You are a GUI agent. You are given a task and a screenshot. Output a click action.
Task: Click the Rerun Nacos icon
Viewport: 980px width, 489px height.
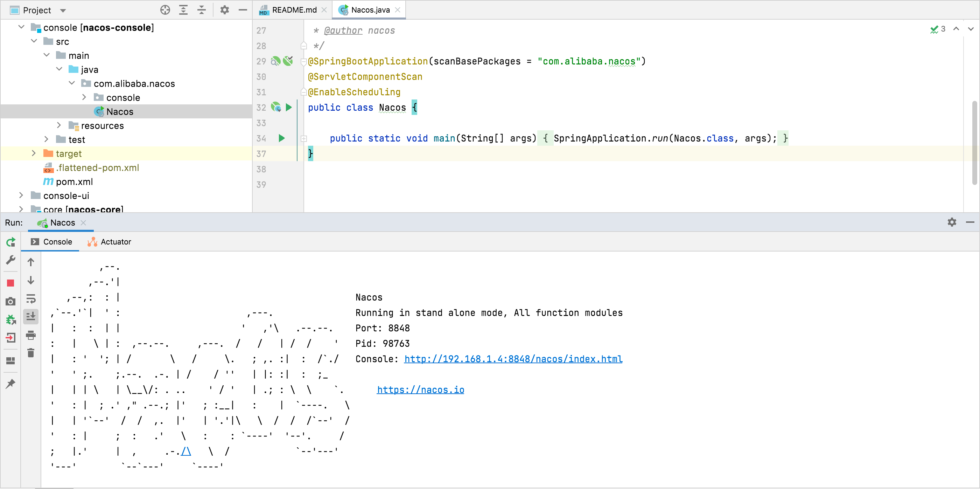click(10, 242)
